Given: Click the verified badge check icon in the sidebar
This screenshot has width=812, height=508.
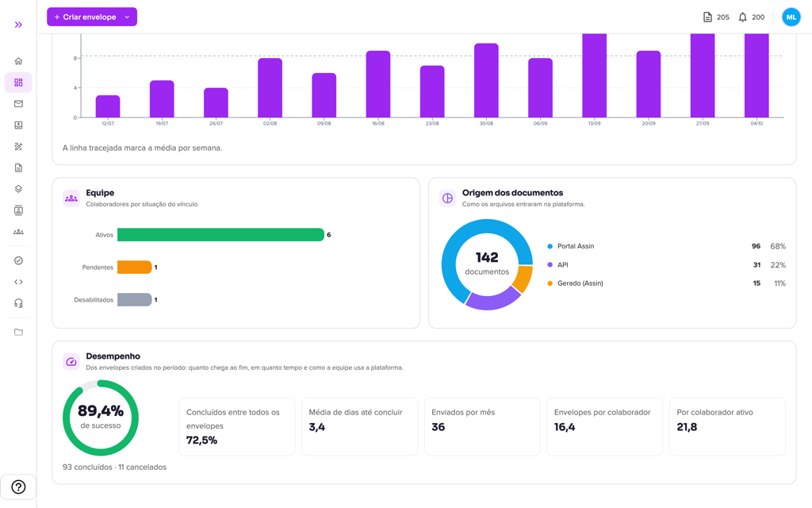Looking at the screenshot, I should (18, 260).
